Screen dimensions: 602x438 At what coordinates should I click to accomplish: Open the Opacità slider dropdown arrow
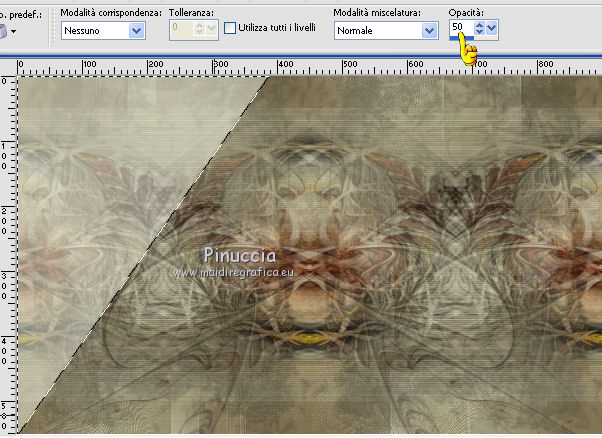coord(491,28)
